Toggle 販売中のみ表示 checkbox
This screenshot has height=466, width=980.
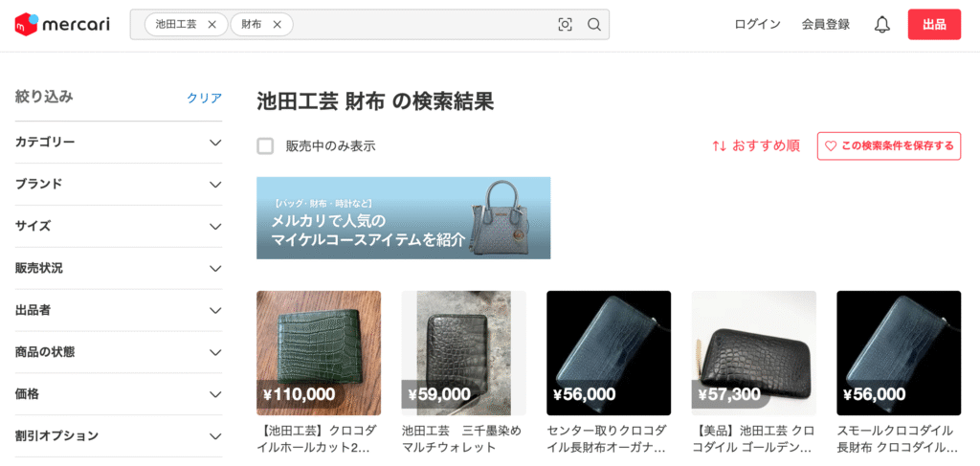266,146
